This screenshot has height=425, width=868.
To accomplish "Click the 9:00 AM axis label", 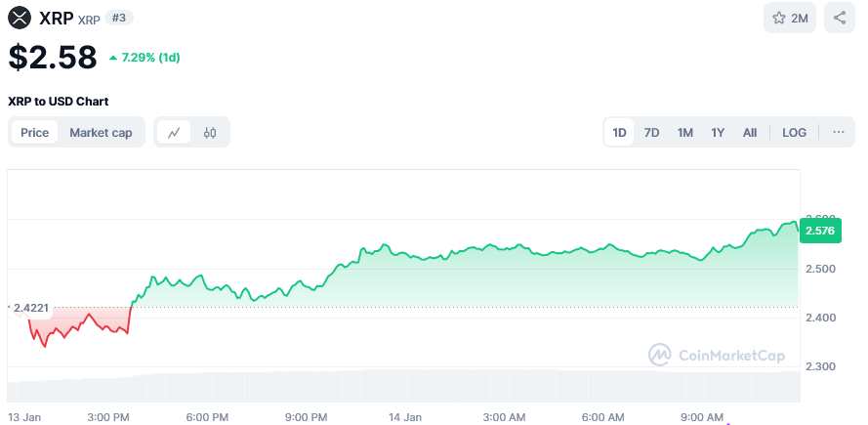I will (x=702, y=417).
